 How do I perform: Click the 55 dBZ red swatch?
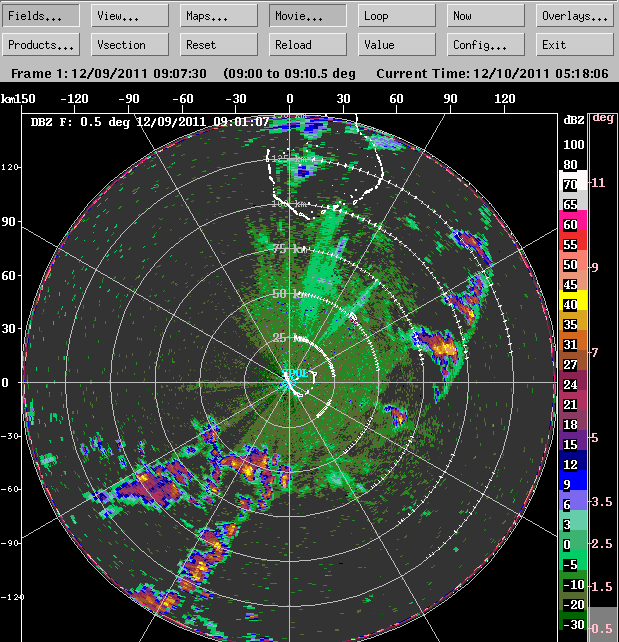coord(573,241)
